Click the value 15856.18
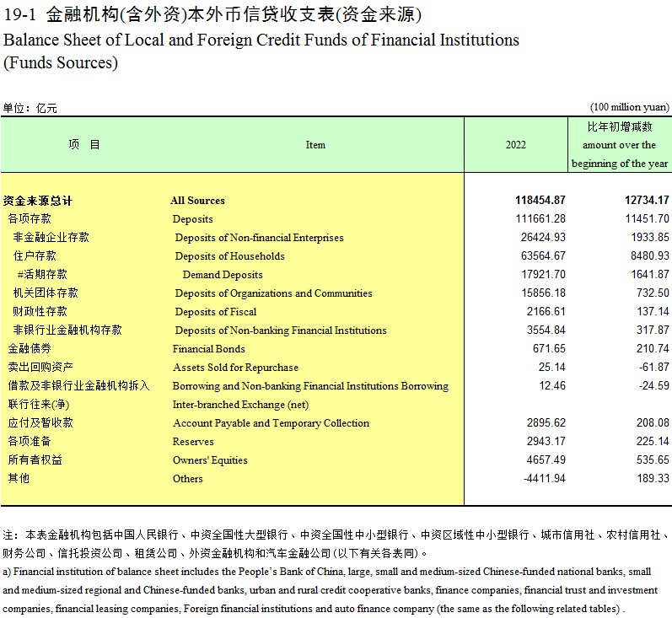The image size is (672, 618). (544, 293)
